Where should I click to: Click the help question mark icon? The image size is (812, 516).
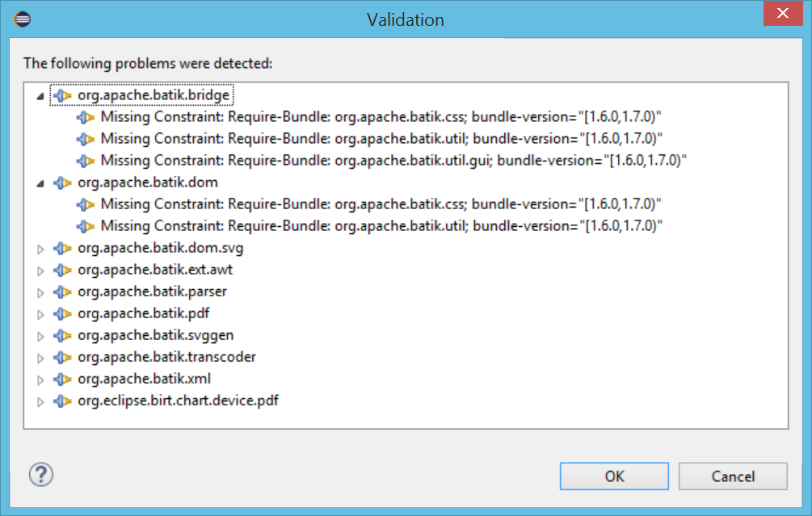point(40,474)
